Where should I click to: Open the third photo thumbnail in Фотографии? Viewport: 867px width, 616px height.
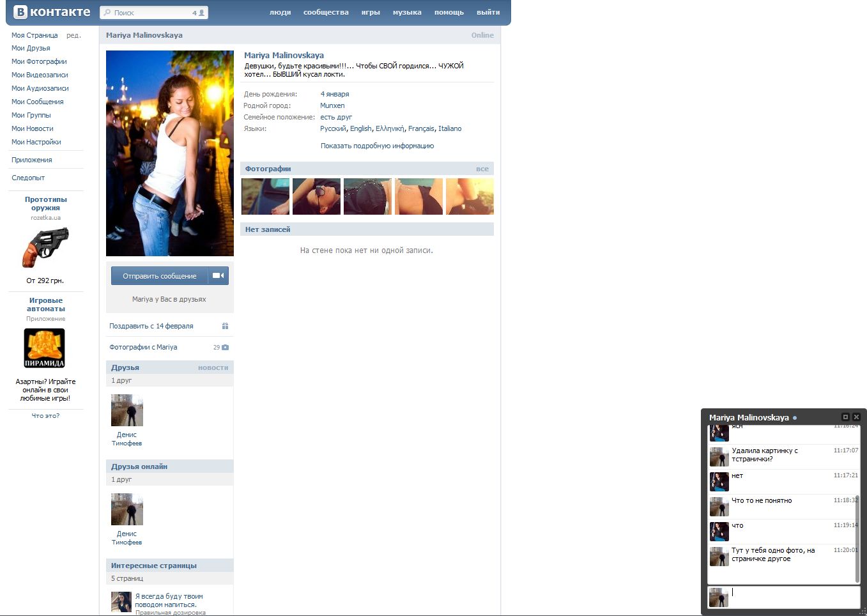pos(367,196)
